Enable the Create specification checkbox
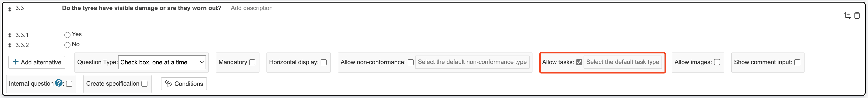 145,84
